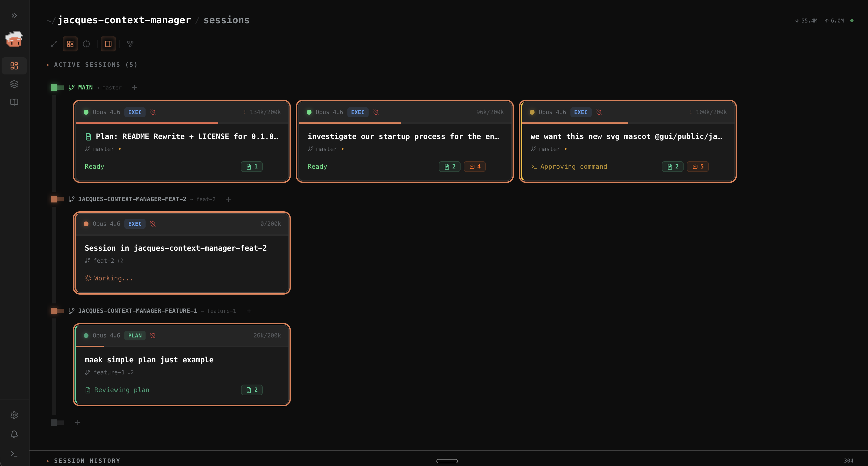Toggle EXEC mode on README Rewrite card

135,112
